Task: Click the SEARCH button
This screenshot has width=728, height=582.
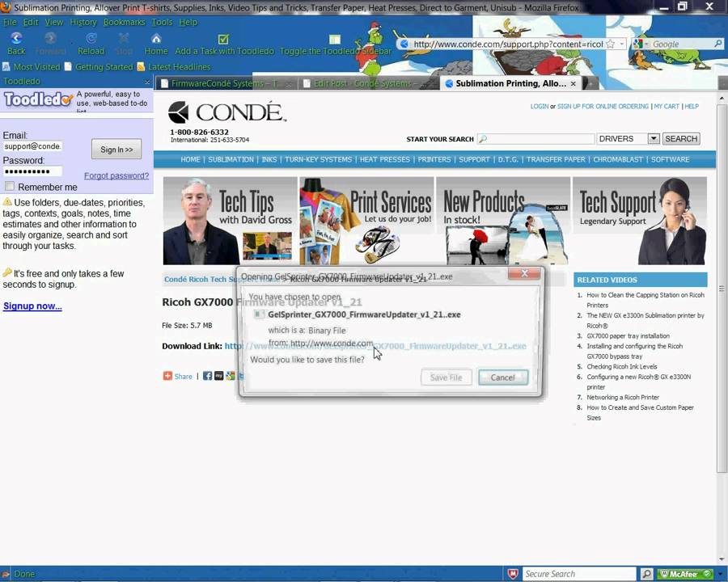Action: click(681, 138)
